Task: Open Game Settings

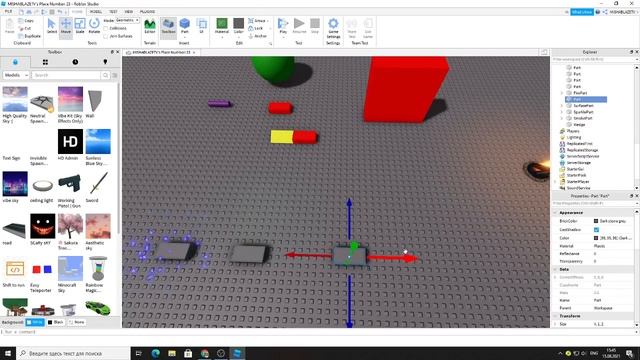Action: tap(333, 28)
